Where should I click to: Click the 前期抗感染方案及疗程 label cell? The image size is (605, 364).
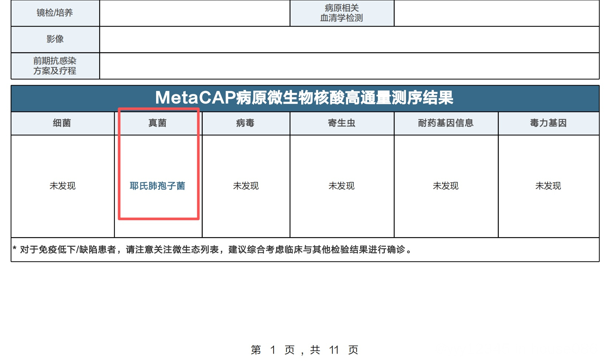point(55,66)
